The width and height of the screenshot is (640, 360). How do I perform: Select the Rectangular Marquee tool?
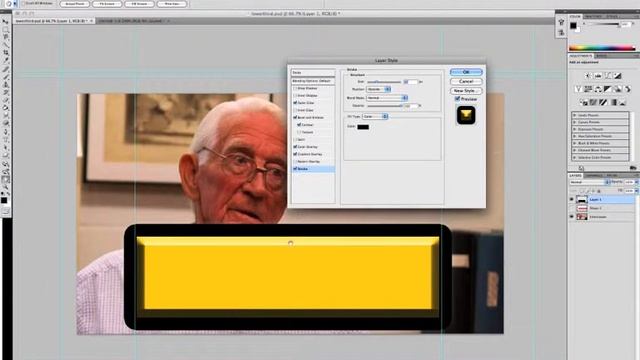tap(6, 29)
